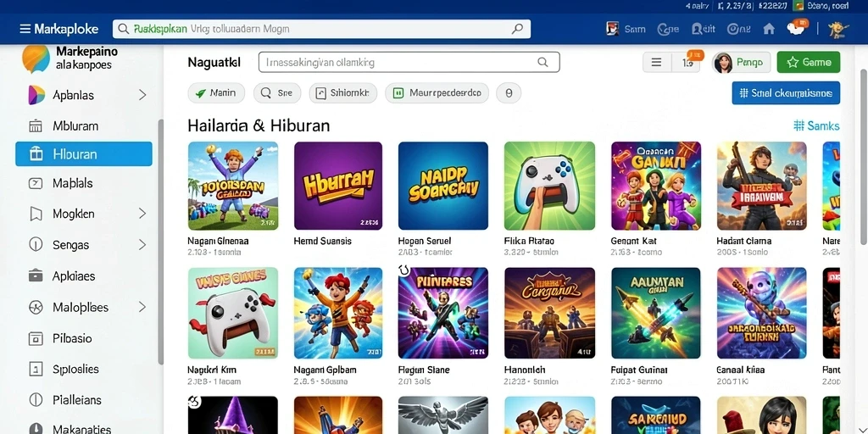Screen dimensions: 868x434
Task: Expand the Aplanlas sidebar chevron
Action: (142, 95)
